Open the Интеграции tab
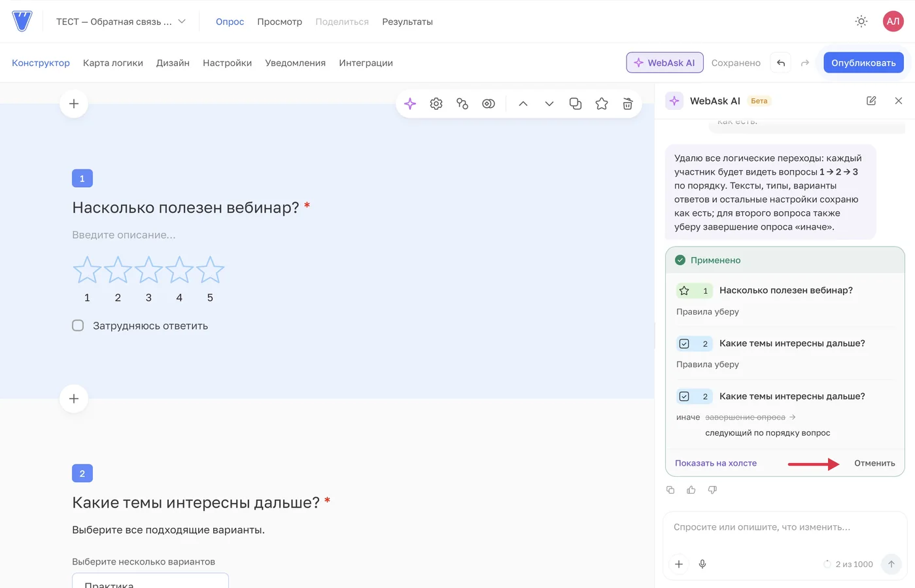 (x=366, y=63)
